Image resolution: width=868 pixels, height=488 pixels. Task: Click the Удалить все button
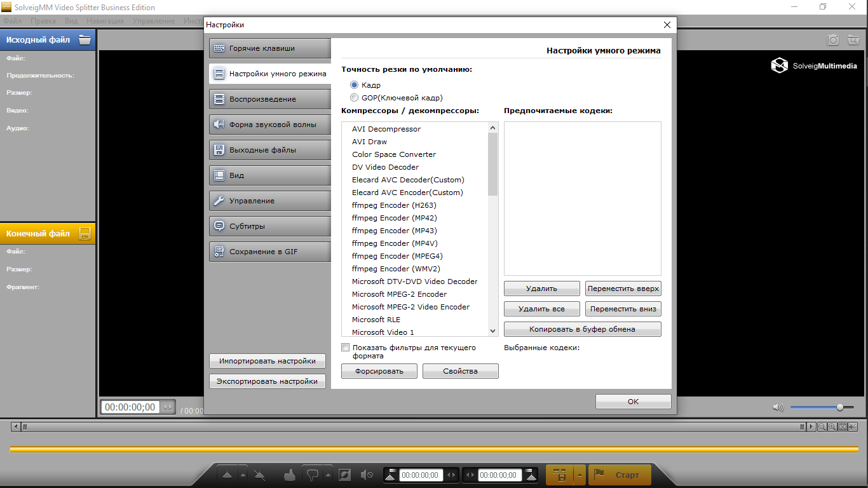coord(542,309)
